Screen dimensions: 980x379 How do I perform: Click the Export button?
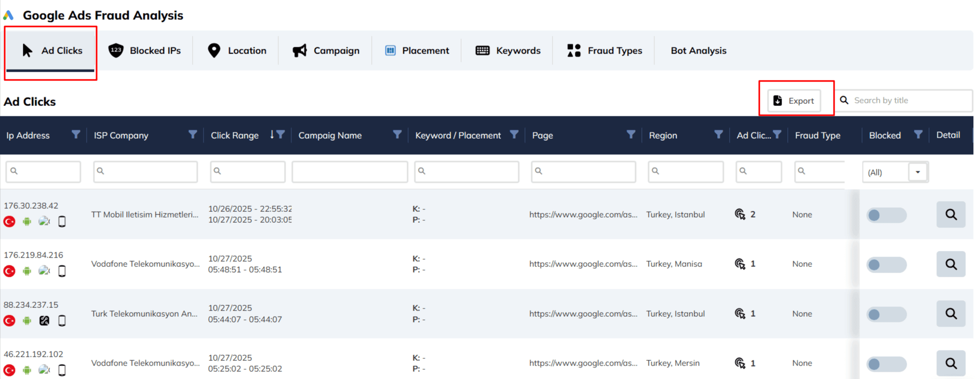(794, 101)
